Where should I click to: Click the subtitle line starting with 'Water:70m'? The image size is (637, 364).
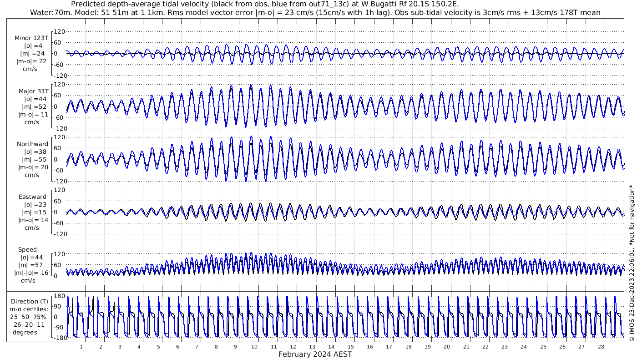coord(315,12)
